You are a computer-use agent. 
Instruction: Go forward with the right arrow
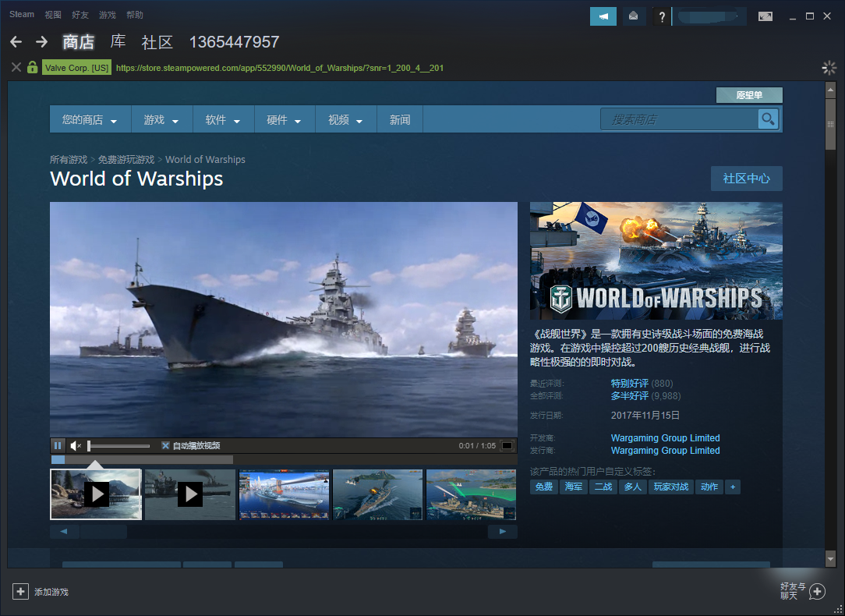coord(41,41)
